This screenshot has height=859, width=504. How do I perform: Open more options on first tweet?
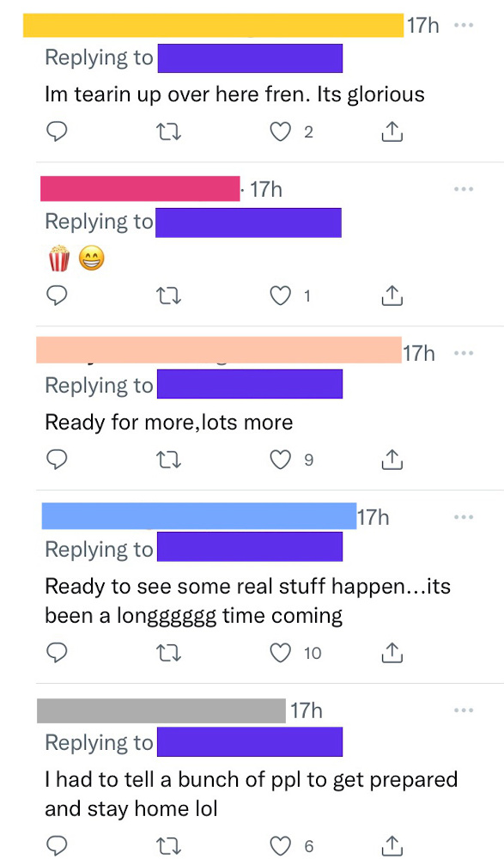tap(464, 25)
